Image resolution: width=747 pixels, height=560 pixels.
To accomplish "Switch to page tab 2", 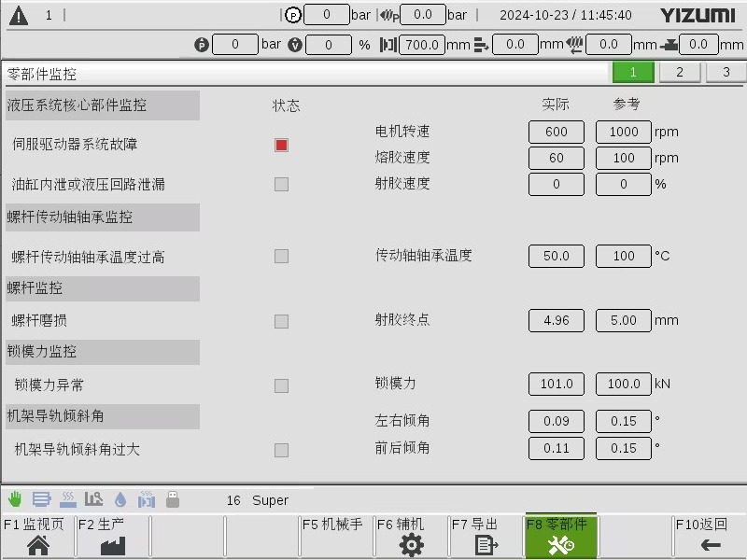I will 680,72.
